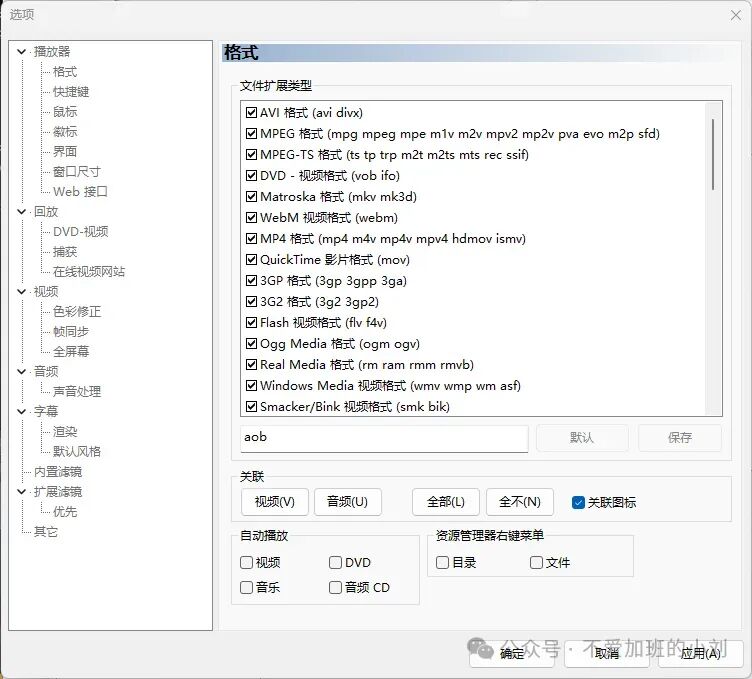Open 其它 settings page
Image resolution: width=752 pixels, height=679 pixels.
pyautogui.click(x=46, y=532)
